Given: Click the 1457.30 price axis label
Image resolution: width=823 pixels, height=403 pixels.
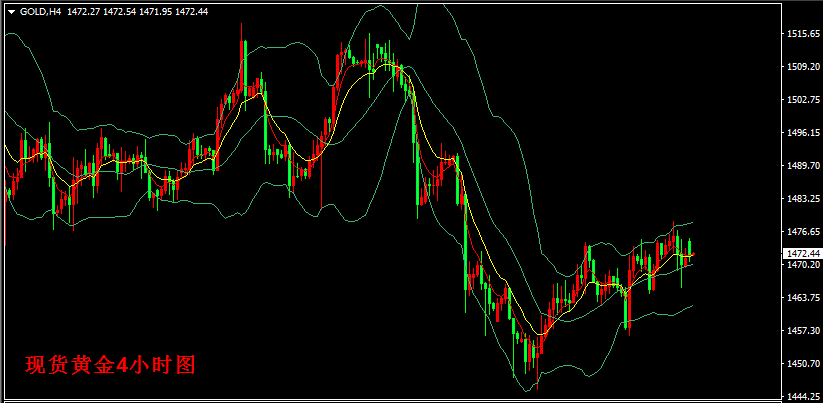Looking at the screenshot, I should point(804,331).
